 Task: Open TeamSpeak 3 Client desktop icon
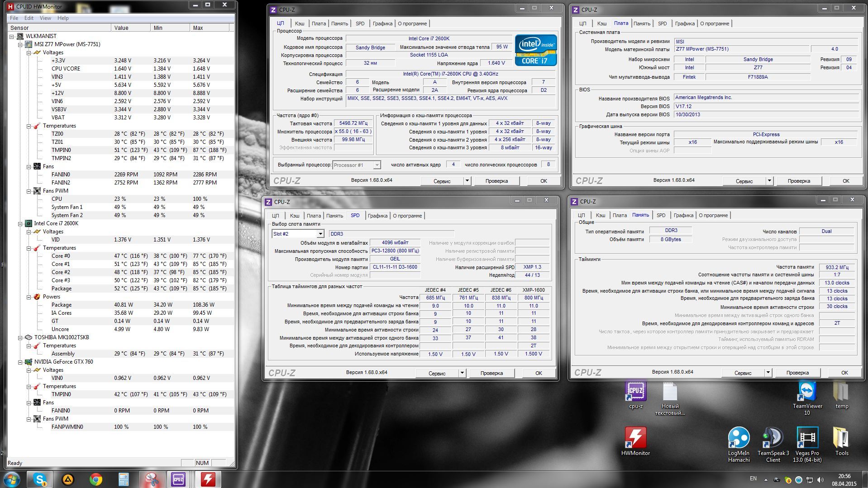coord(773,445)
